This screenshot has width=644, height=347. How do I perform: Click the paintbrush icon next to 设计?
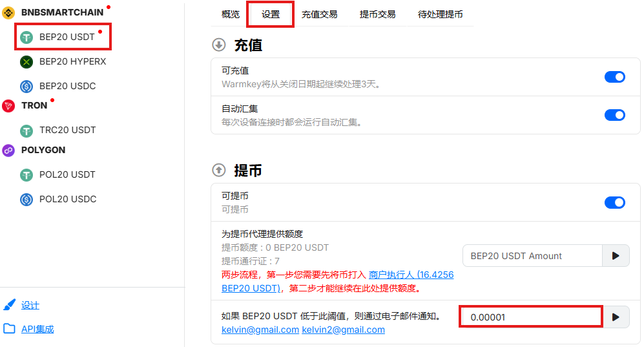[x=10, y=305]
